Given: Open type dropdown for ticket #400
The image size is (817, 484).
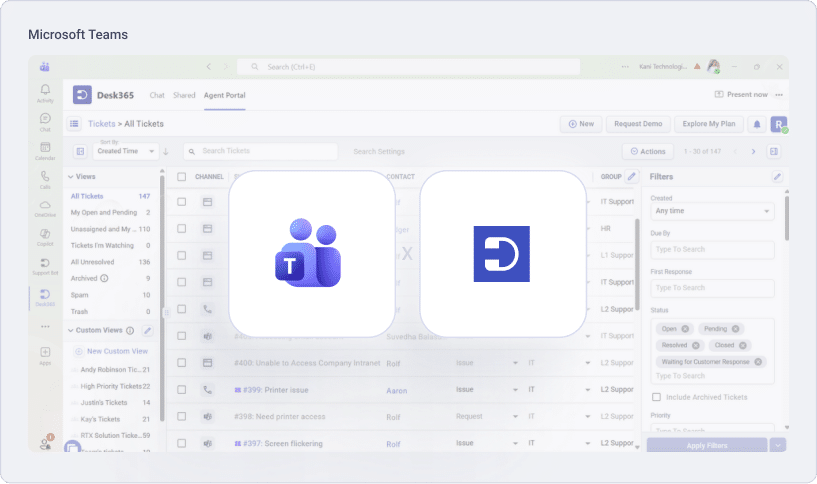Looking at the screenshot, I should pos(515,363).
